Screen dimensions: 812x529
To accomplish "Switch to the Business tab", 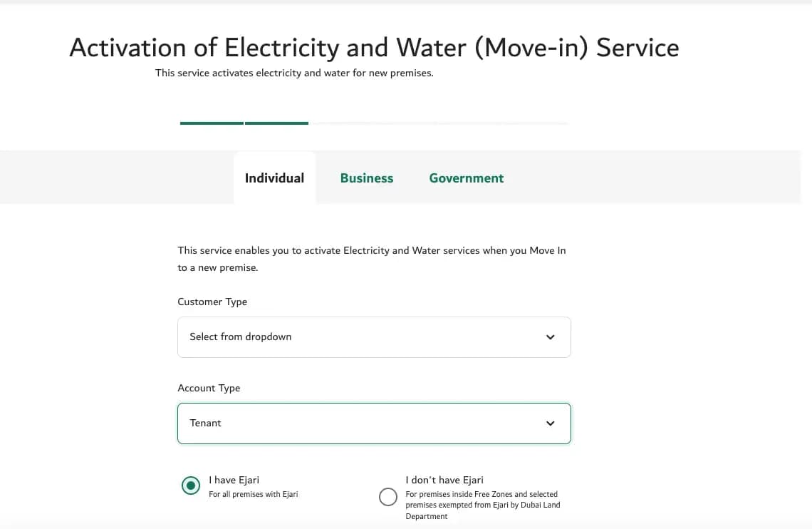I will tap(366, 178).
